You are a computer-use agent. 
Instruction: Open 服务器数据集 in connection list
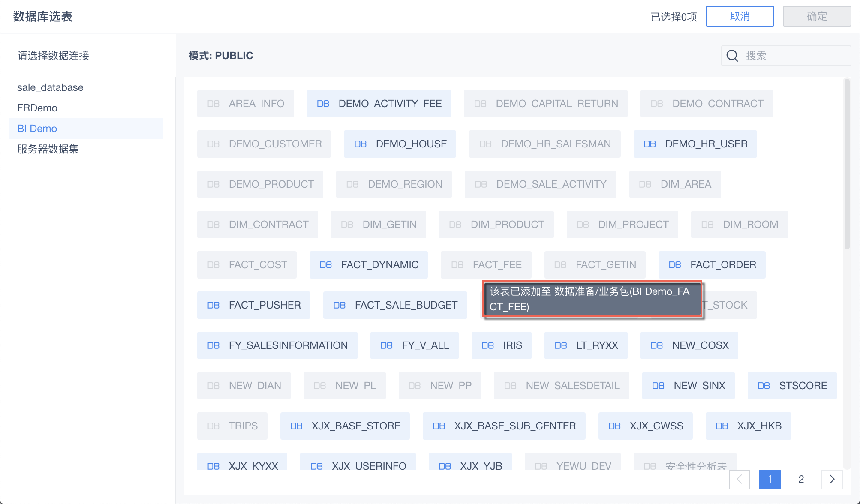pos(48,149)
